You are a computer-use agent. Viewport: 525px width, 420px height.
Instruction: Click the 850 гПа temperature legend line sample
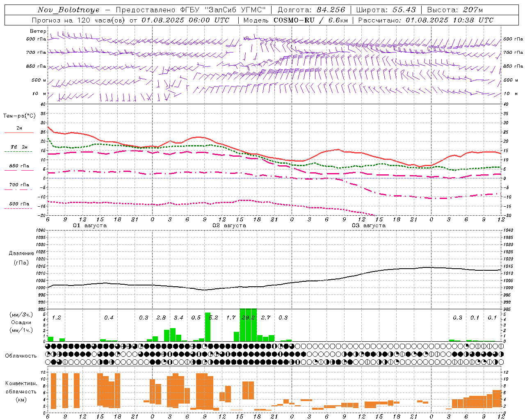(x=19, y=171)
